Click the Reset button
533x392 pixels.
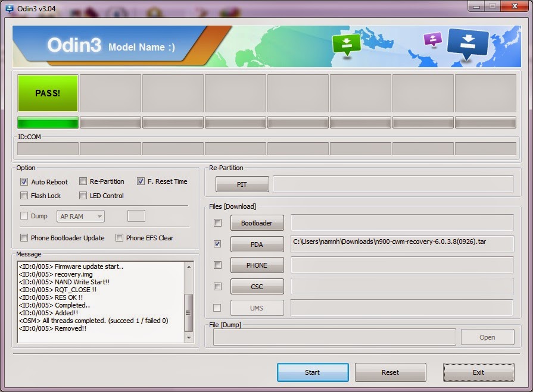(390, 372)
